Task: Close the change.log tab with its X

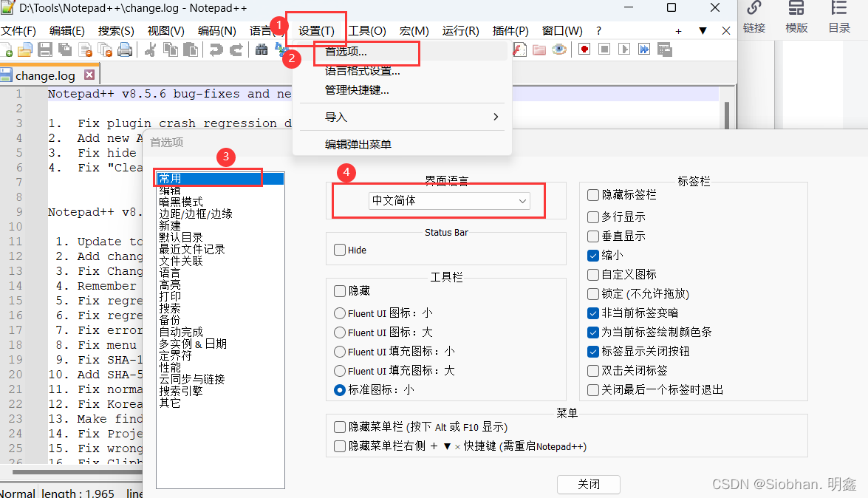Action: pos(89,74)
